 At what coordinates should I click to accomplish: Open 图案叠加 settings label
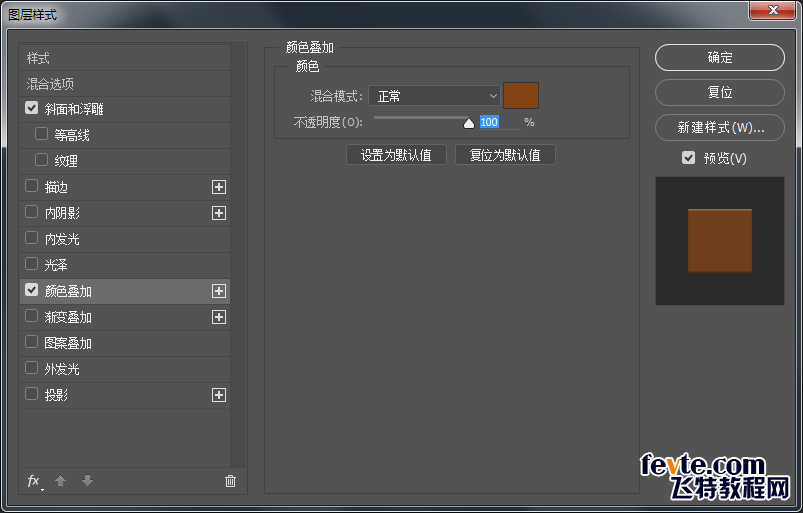click(68, 343)
